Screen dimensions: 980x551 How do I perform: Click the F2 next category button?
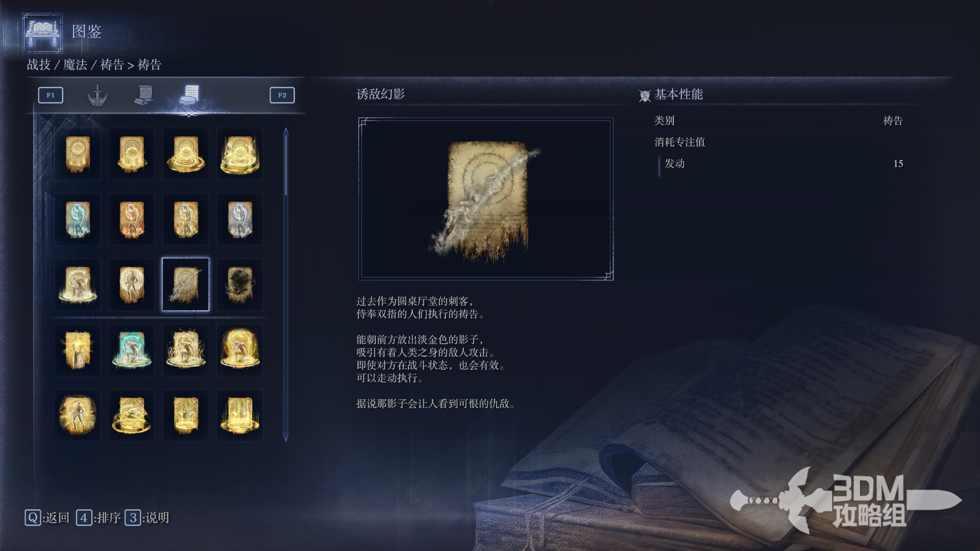click(282, 95)
